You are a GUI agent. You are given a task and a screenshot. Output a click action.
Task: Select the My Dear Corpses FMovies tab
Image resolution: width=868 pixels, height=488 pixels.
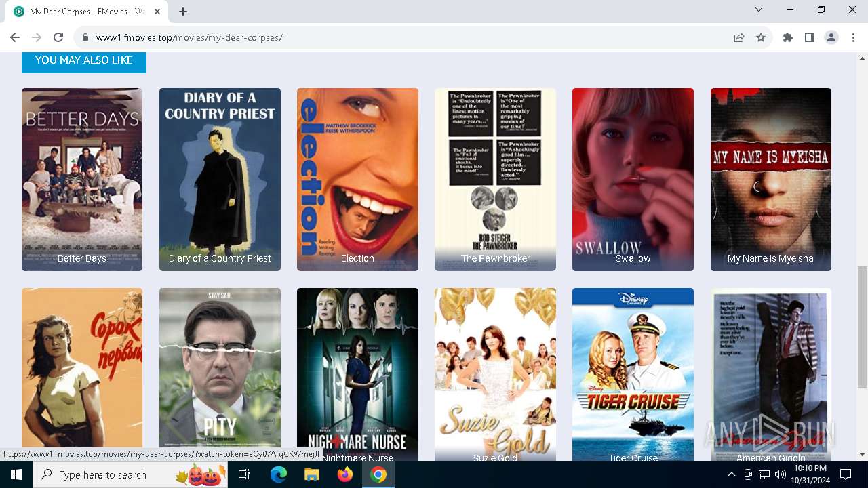click(87, 12)
